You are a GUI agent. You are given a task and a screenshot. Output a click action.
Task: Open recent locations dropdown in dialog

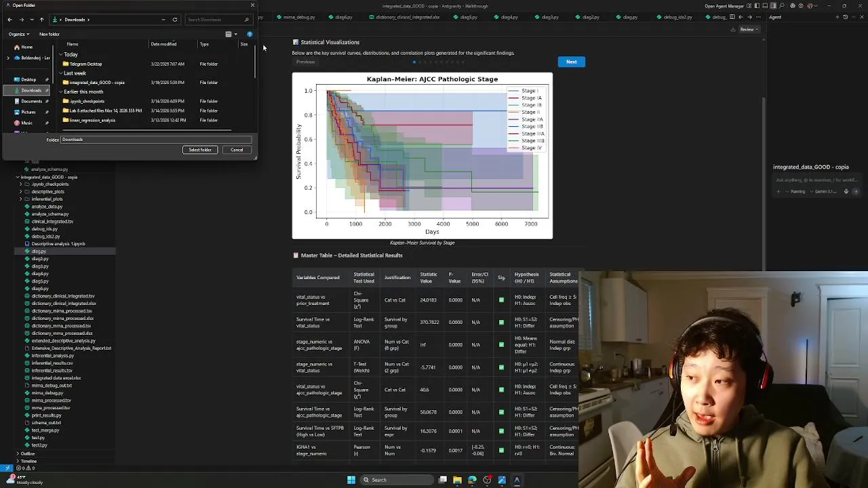(31, 20)
